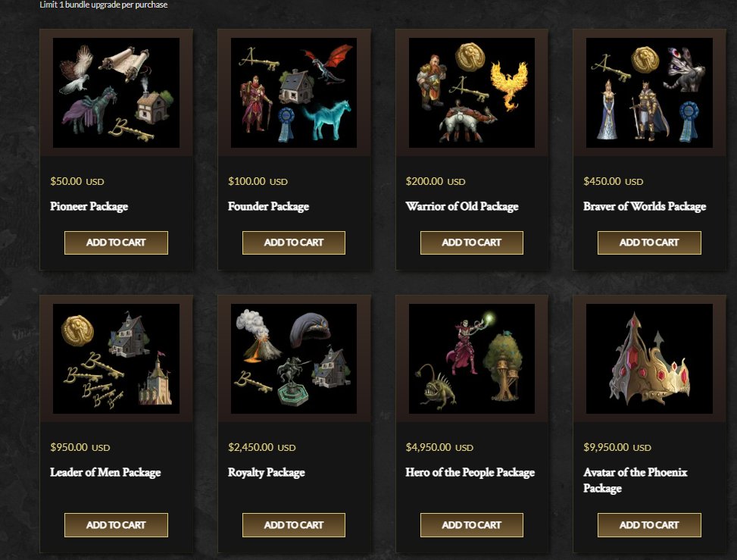737x560 pixels.
Task: Open the Avatar of the Phoenix crown image
Action: click(649, 358)
